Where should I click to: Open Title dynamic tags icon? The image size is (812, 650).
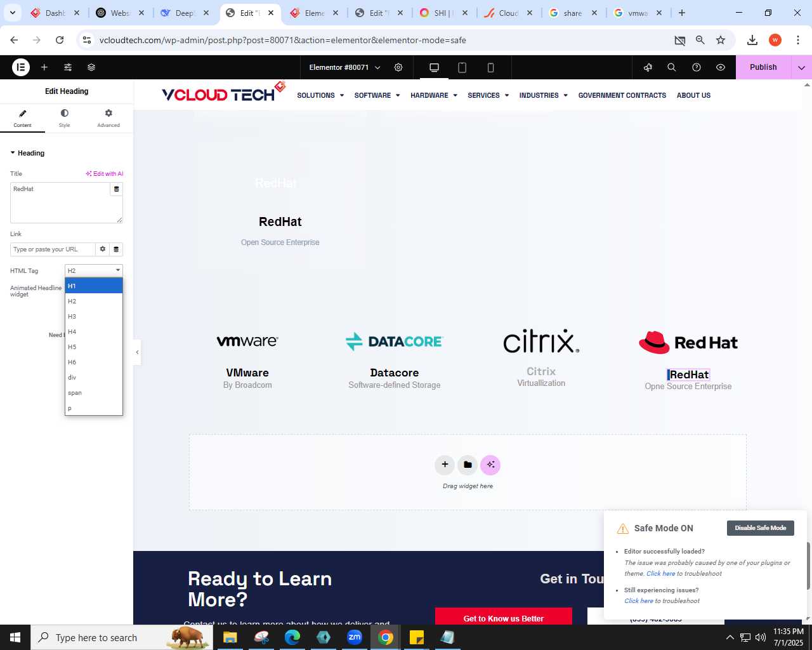(x=116, y=189)
